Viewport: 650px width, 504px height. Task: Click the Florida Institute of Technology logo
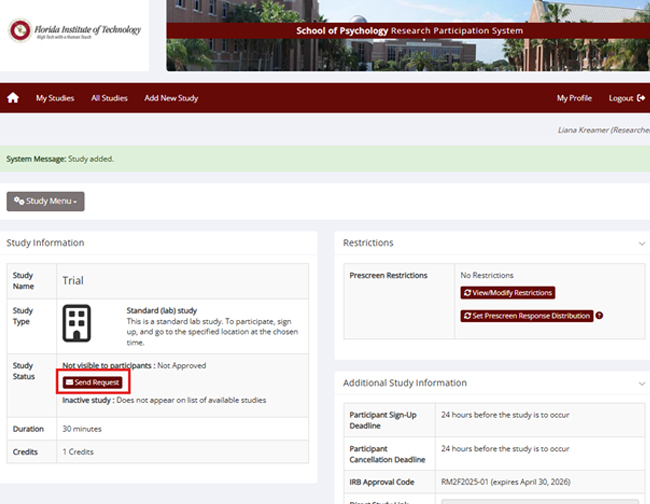[74, 30]
